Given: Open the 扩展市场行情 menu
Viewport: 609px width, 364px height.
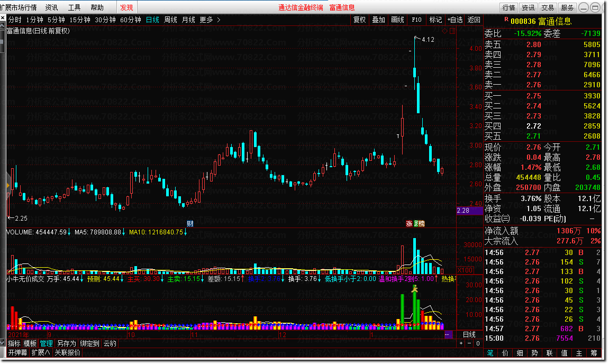Looking at the screenshot, I should coord(19,7).
